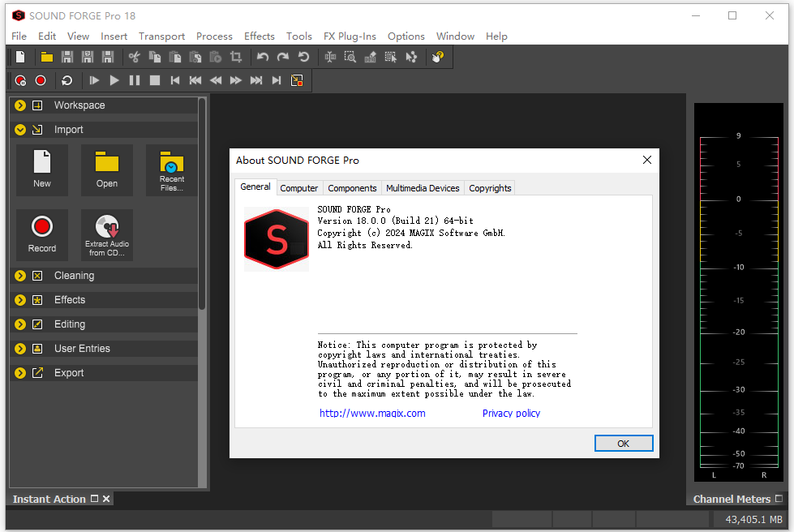Expand the Export section

20,373
